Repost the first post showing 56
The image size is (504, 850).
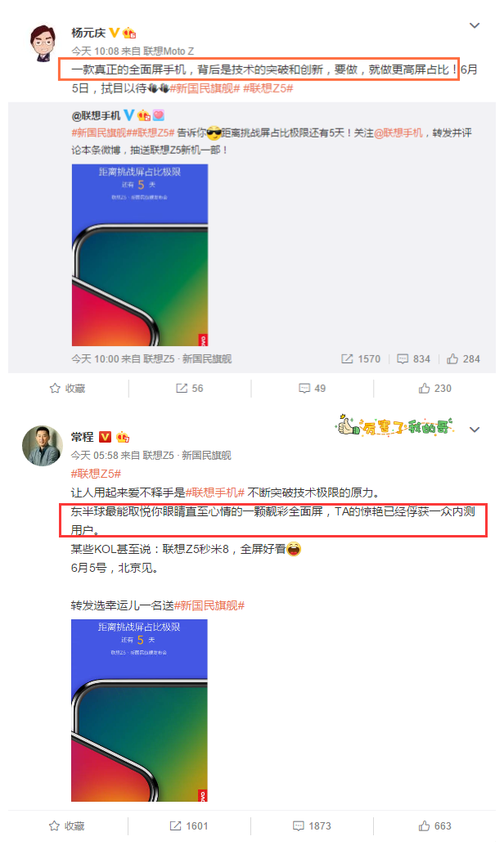(190, 388)
